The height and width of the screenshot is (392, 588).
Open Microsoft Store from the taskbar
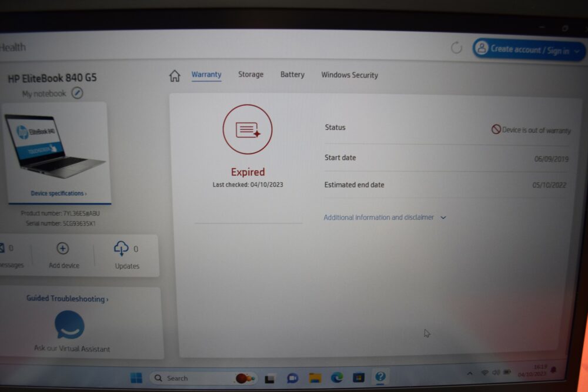point(359,377)
